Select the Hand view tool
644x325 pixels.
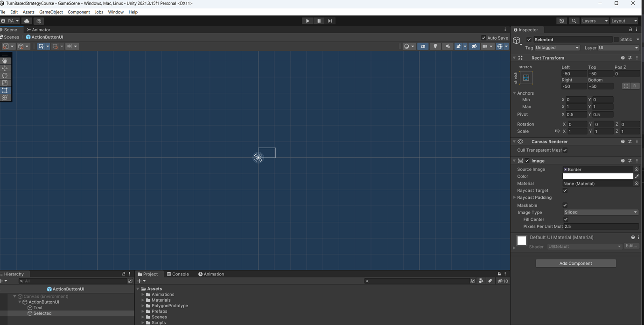[5, 61]
